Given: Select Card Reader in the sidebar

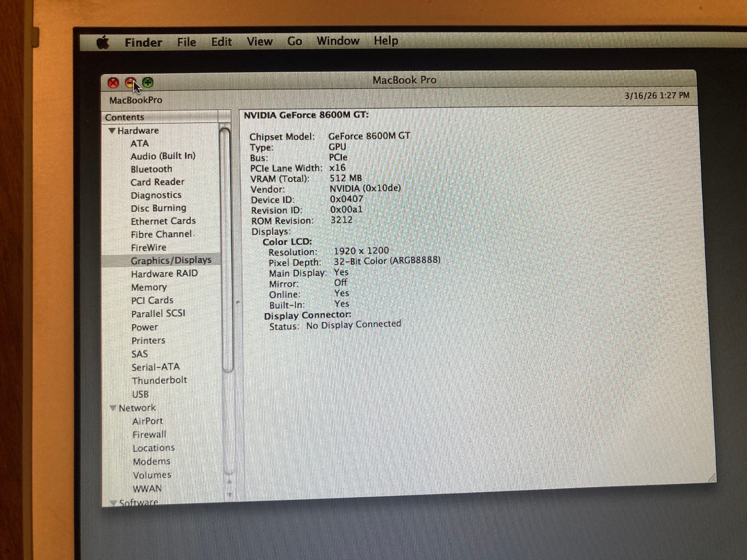Looking at the screenshot, I should 157,182.
